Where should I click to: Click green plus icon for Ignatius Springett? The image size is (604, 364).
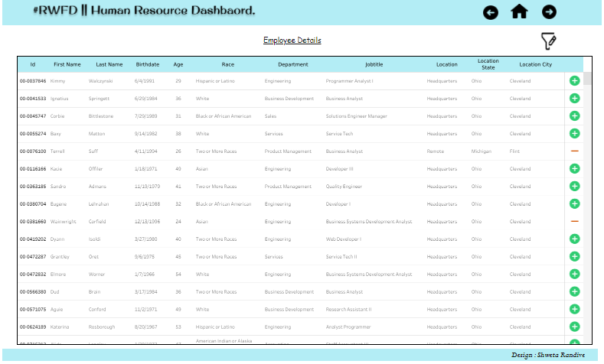coord(574,99)
